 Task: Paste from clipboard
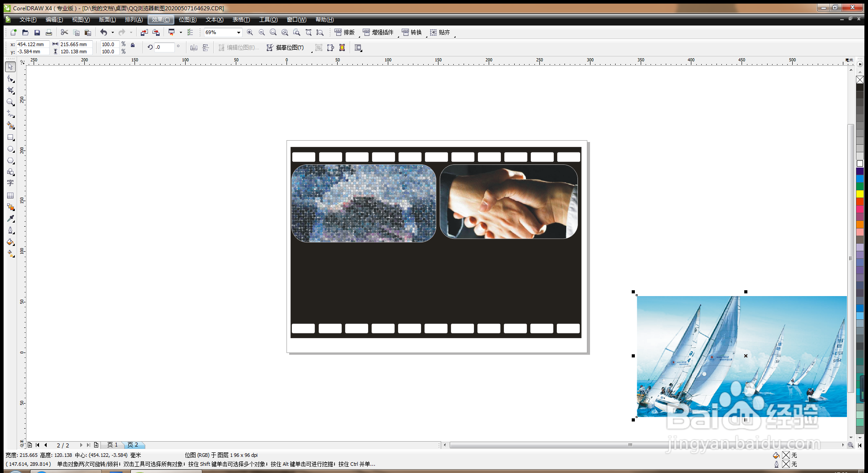coord(88,32)
